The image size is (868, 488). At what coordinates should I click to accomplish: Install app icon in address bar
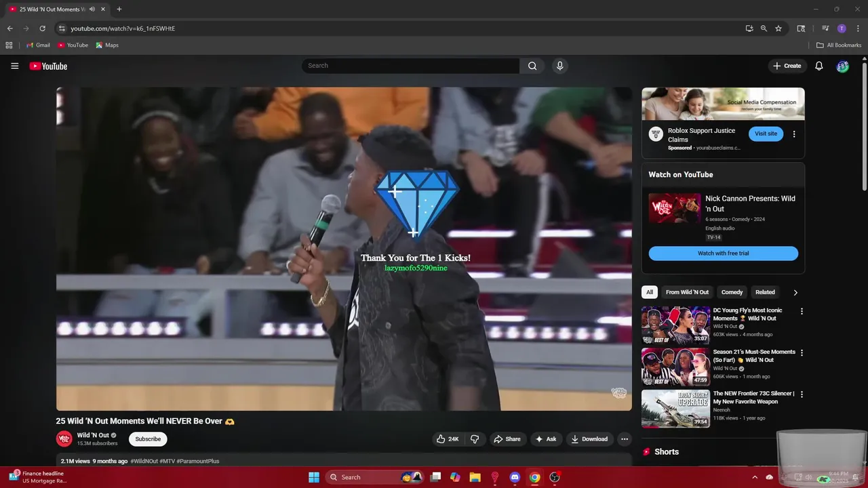click(749, 28)
